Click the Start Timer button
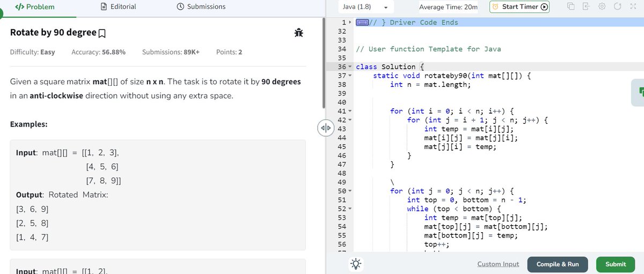 tap(520, 7)
